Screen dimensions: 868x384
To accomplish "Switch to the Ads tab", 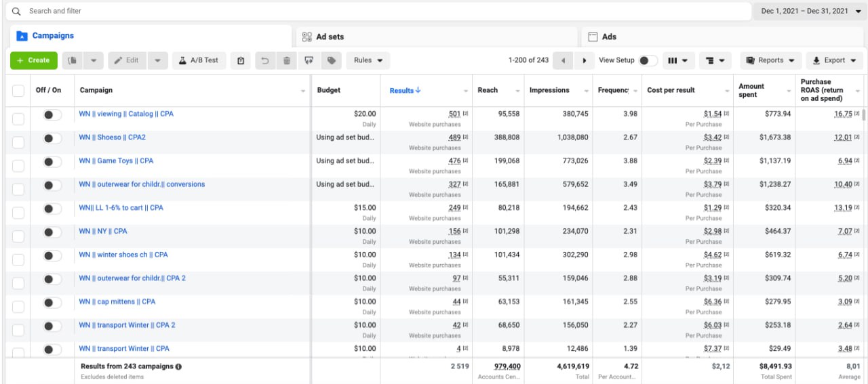I will pyautogui.click(x=609, y=37).
